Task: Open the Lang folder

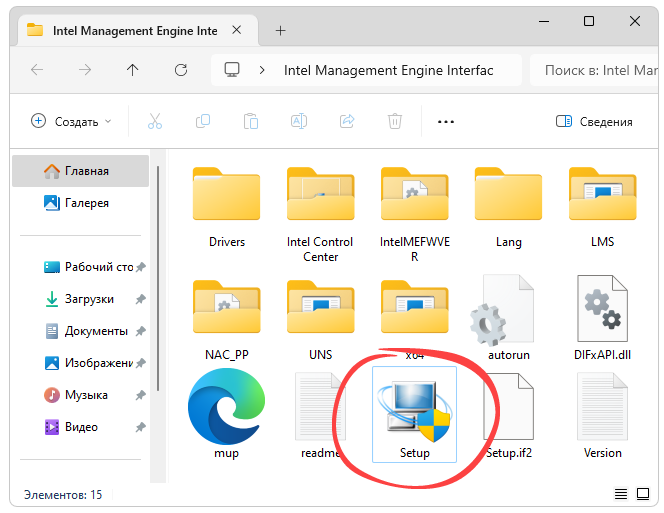Action: pos(509,207)
